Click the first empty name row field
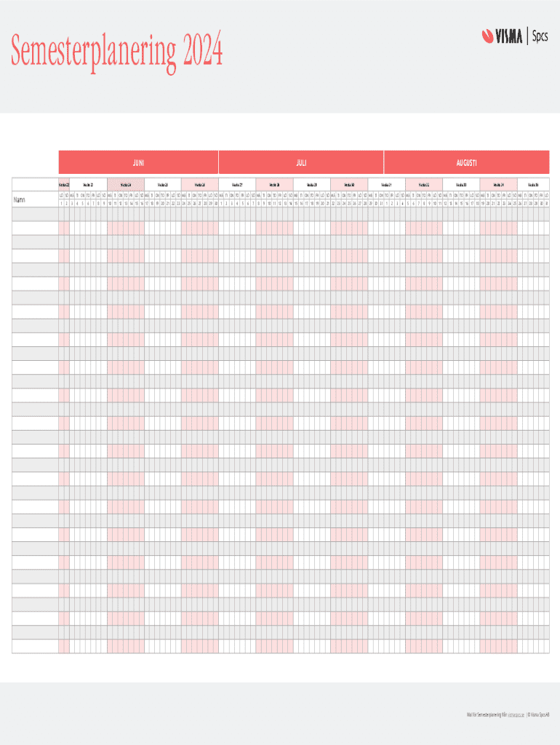The image size is (560, 745). 35,214
